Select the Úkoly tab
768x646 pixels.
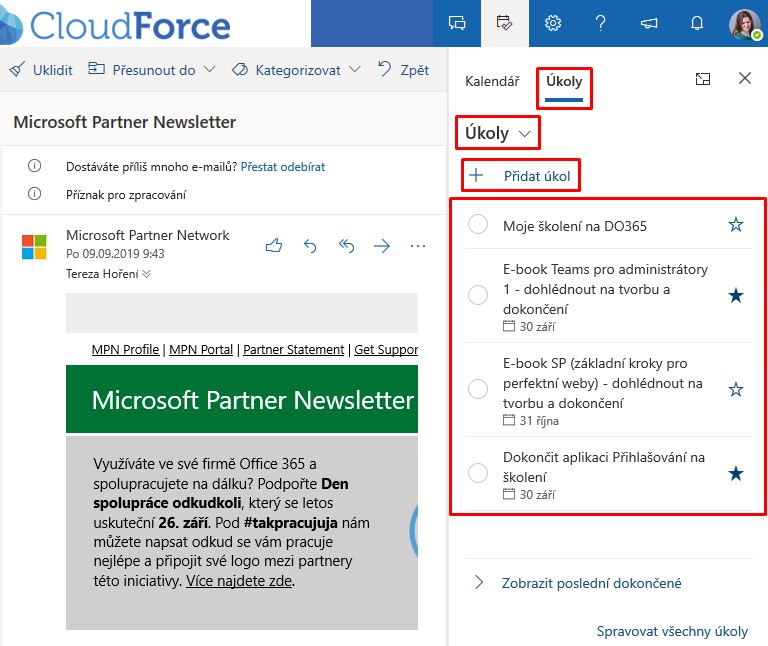click(564, 81)
